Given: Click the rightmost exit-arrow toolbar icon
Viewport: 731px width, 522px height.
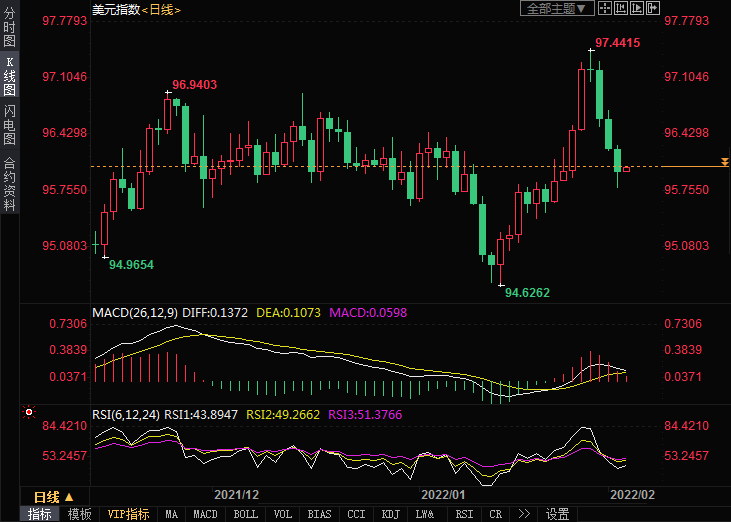Looking at the screenshot, I should click(654, 9).
